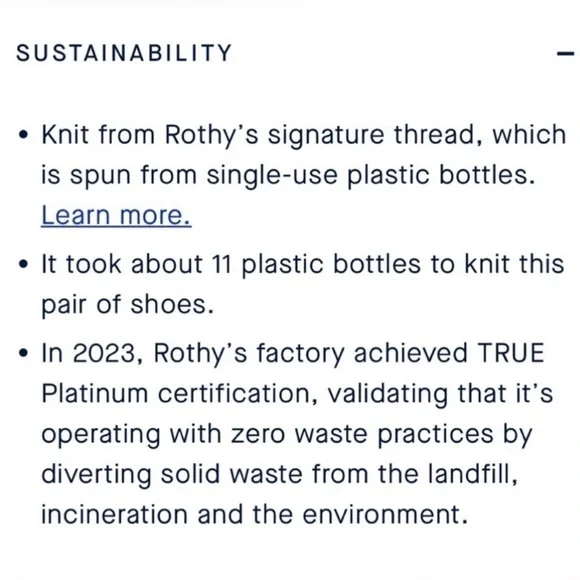
Task: Click the word "landfill,"
Action: (473, 474)
